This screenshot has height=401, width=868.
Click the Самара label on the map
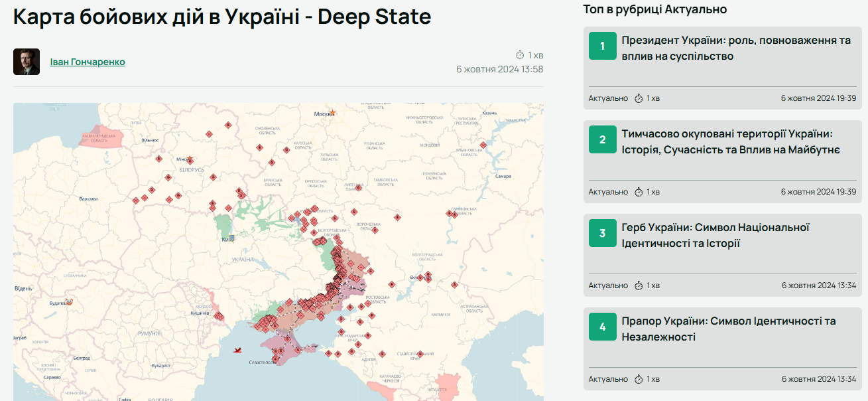click(503, 177)
